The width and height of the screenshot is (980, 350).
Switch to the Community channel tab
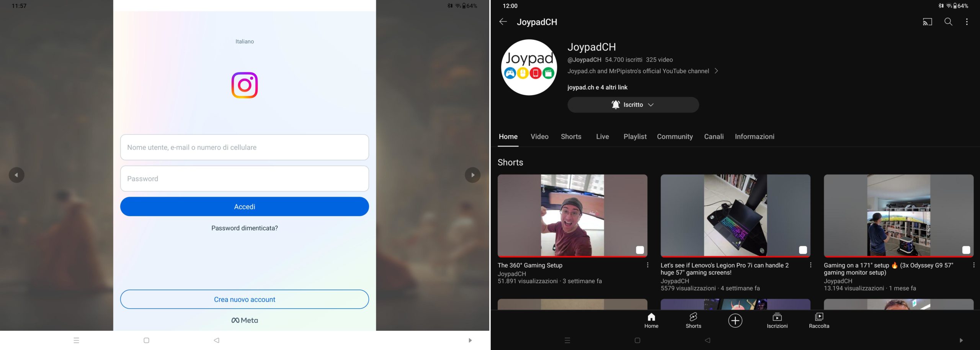(x=675, y=137)
